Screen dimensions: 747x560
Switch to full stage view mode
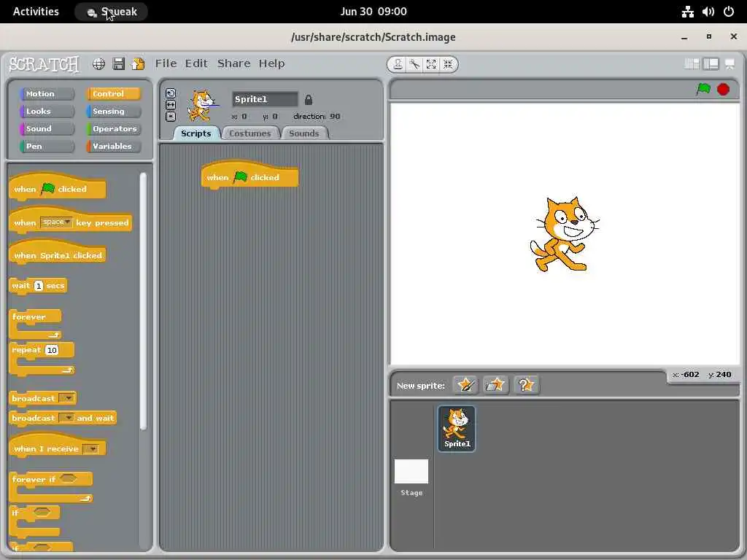point(711,64)
